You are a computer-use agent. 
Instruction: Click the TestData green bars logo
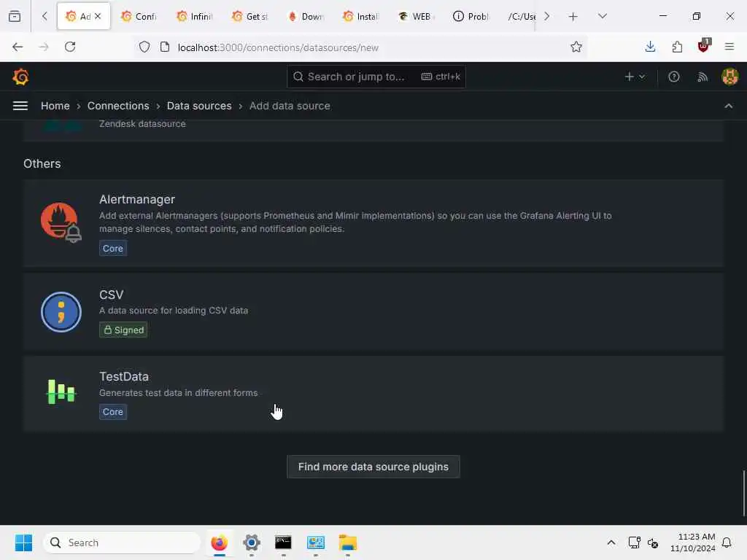coord(61,392)
